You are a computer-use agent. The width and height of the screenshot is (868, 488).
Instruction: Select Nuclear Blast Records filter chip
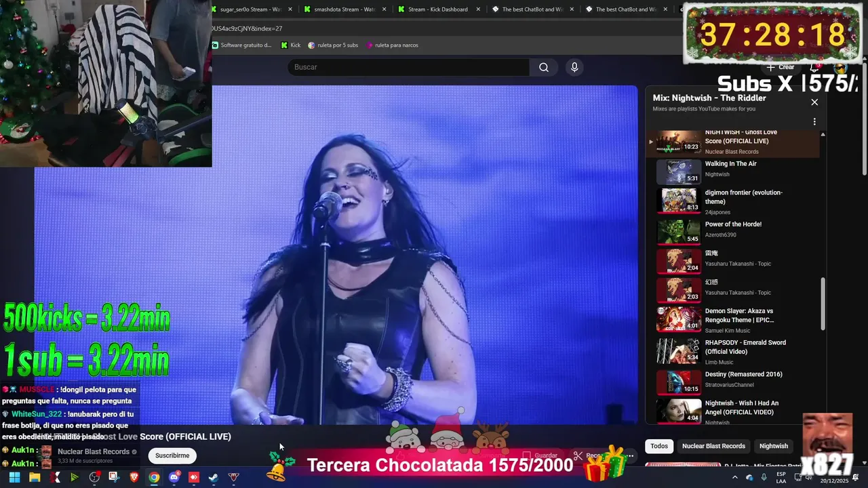(x=713, y=446)
